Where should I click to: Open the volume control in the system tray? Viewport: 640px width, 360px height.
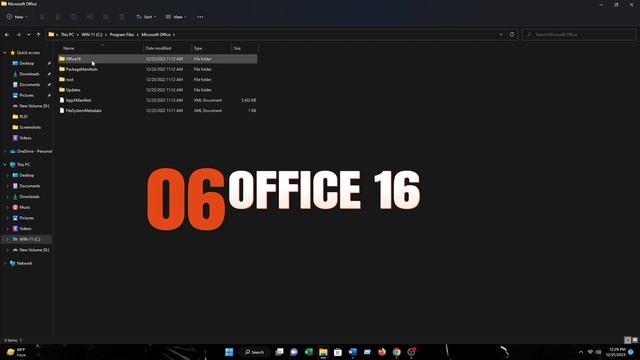click(599, 352)
